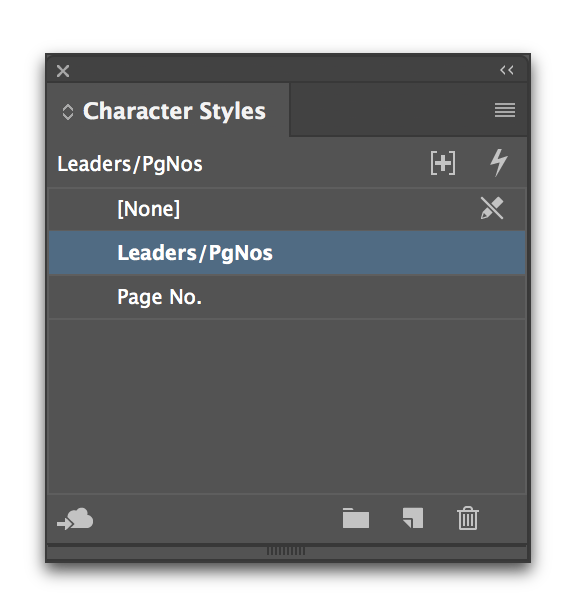Select the Character Styles tab
The height and width of the screenshot is (615, 577).
[168, 111]
